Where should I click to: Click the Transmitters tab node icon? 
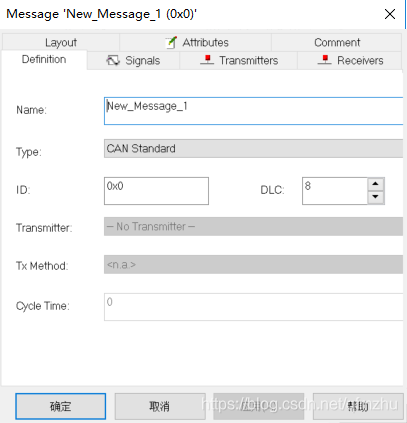(207, 60)
